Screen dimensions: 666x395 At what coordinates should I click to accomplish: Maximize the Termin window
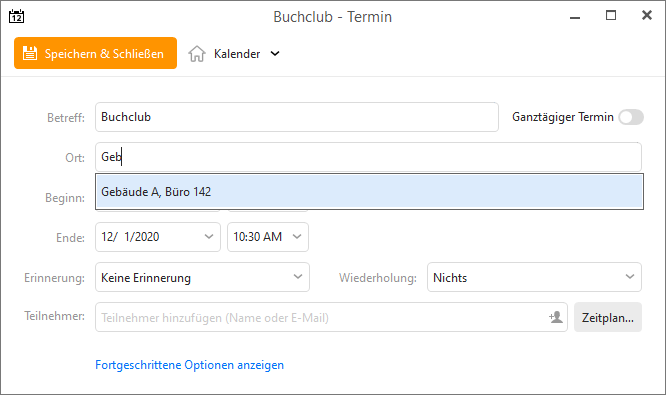(611, 16)
